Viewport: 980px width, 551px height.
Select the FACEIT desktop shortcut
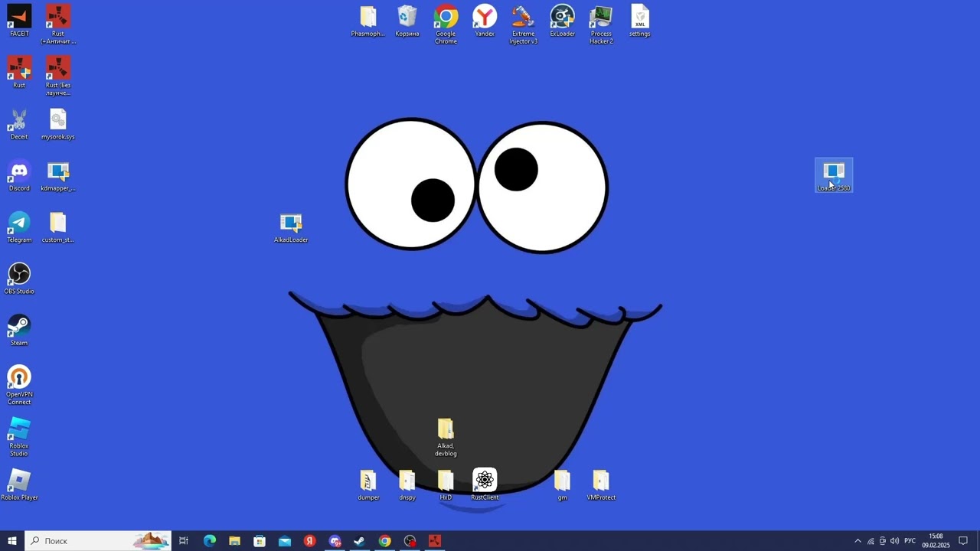(x=19, y=21)
